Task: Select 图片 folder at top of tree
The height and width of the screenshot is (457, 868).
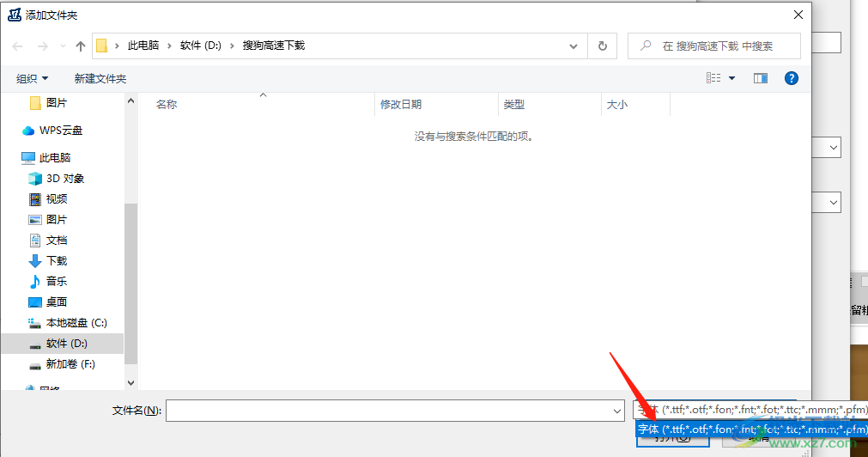Action: pos(57,102)
